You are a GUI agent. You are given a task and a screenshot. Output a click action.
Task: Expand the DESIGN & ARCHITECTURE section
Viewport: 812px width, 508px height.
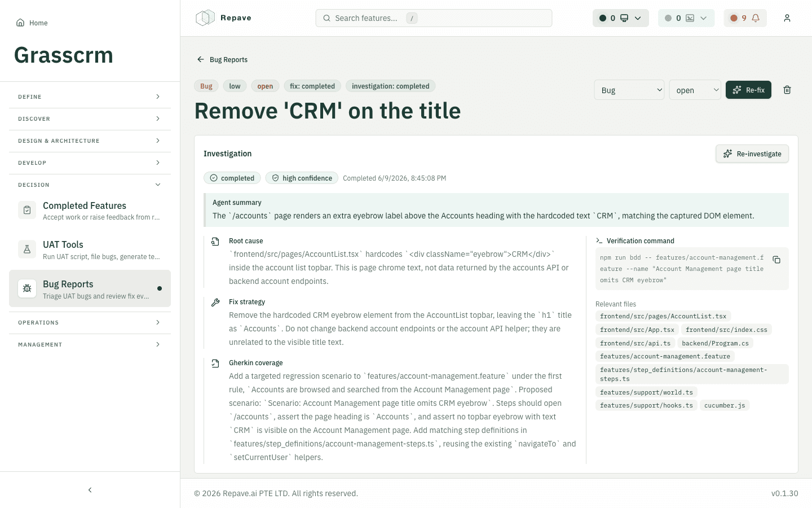[x=90, y=141]
